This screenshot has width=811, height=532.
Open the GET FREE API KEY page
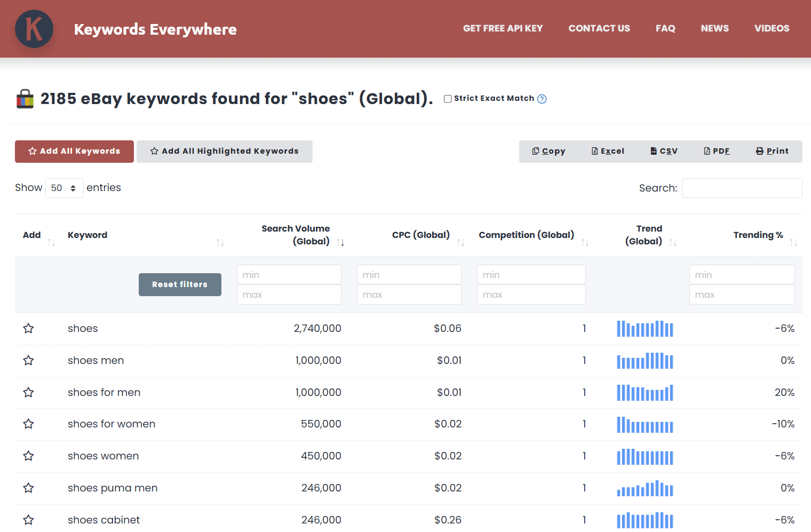pyautogui.click(x=503, y=28)
